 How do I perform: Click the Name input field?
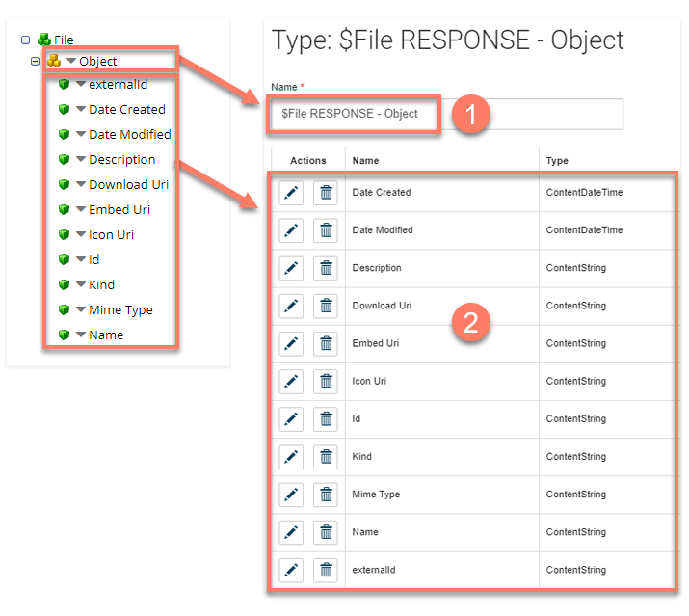(x=447, y=114)
